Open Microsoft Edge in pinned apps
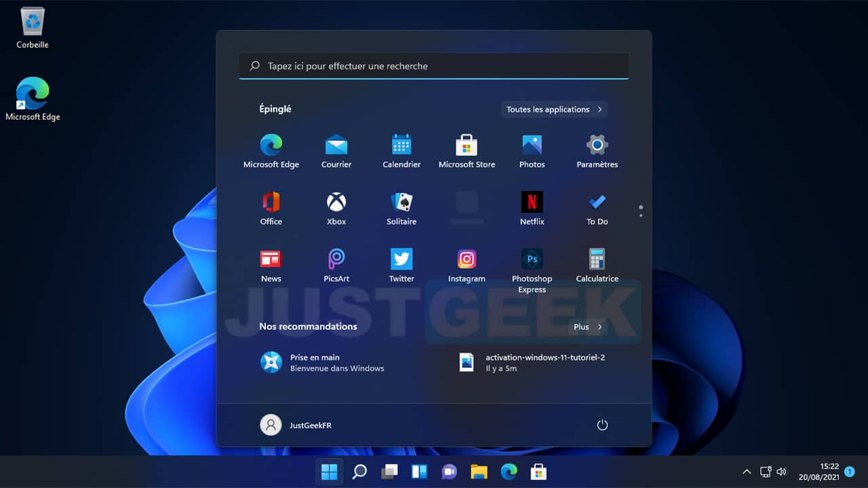The width and height of the screenshot is (868, 488). 271,151
